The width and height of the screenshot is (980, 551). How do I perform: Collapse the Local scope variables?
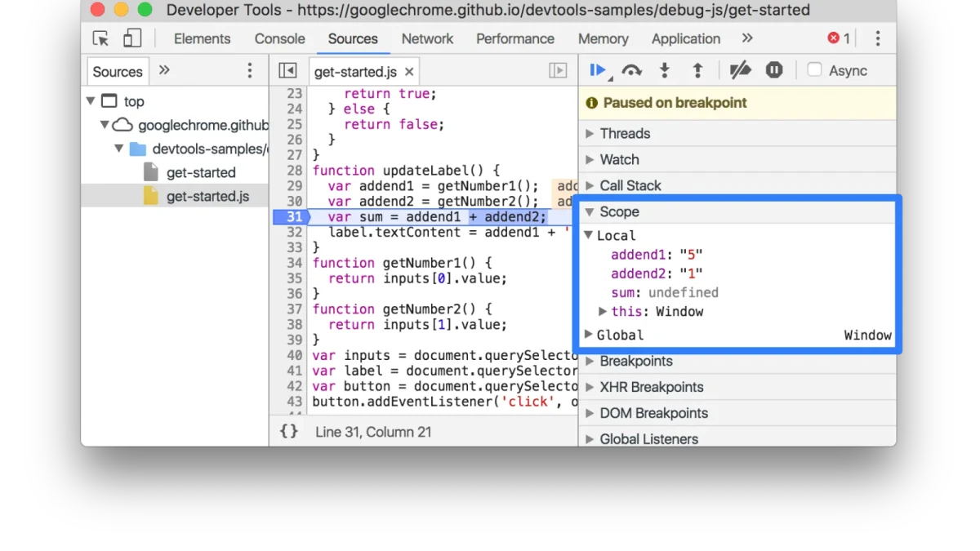pyautogui.click(x=588, y=235)
